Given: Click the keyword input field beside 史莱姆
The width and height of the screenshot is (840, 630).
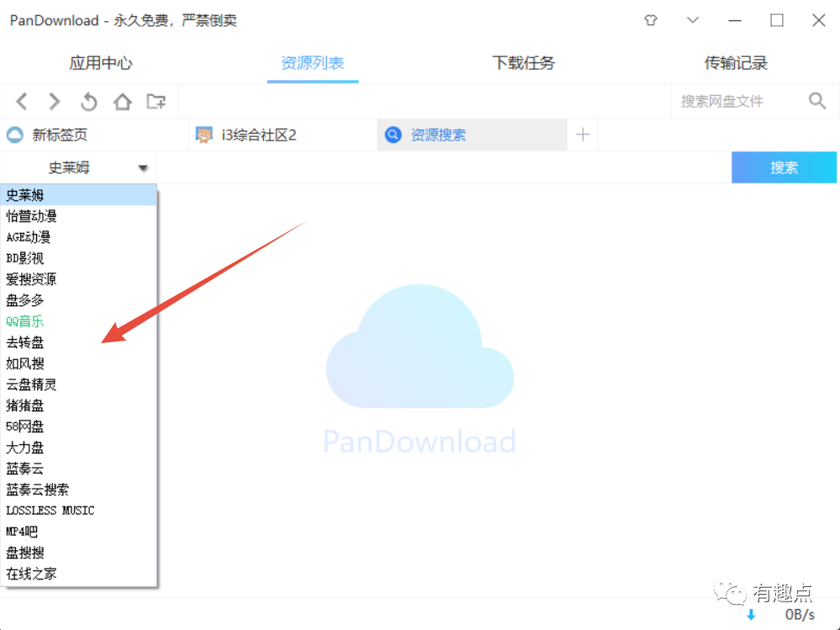Looking at the screenshot, I should [x=444, y=167].
